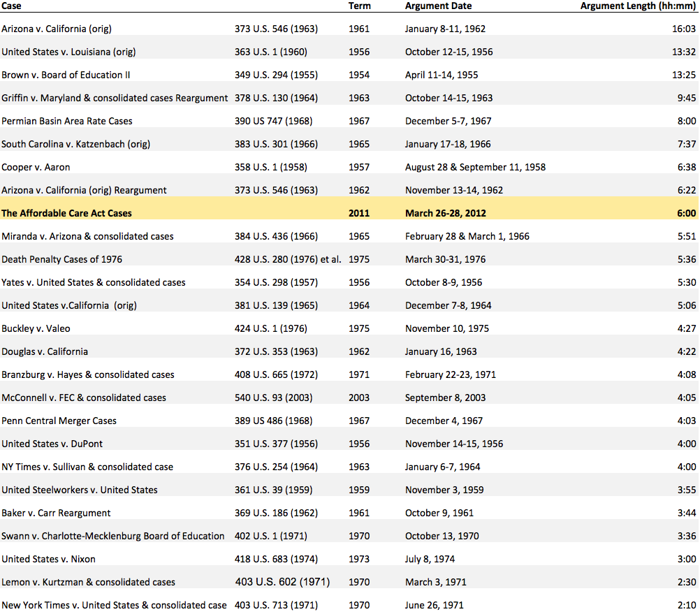The height and width of the screenshot is (612, 700).
Task: Select 'United States v.California (orig)' cell
Action: (x=69, y=306)
